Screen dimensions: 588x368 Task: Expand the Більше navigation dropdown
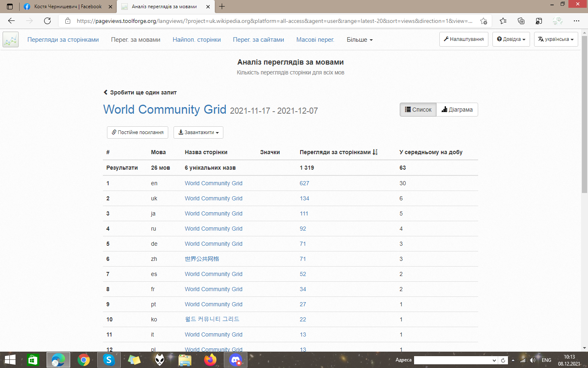(360, 40)
